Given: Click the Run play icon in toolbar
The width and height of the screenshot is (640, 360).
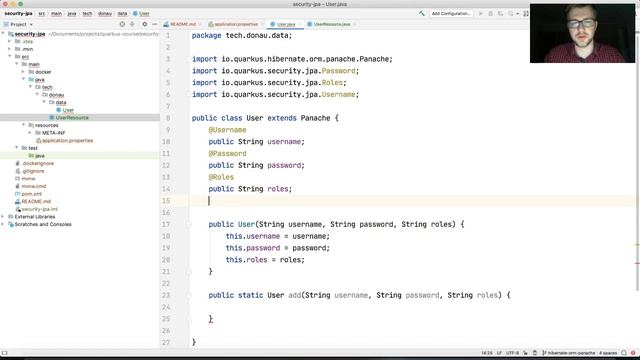Looking at the screenshot, I should tap(481, 13).
